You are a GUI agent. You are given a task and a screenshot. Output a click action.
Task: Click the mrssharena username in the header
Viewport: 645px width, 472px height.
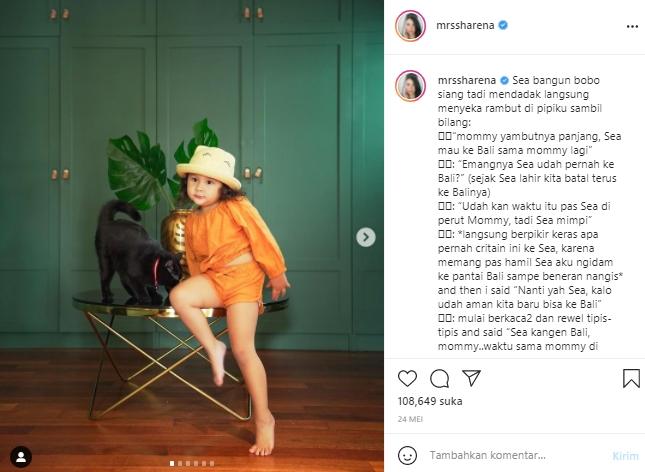click(465, 25)
